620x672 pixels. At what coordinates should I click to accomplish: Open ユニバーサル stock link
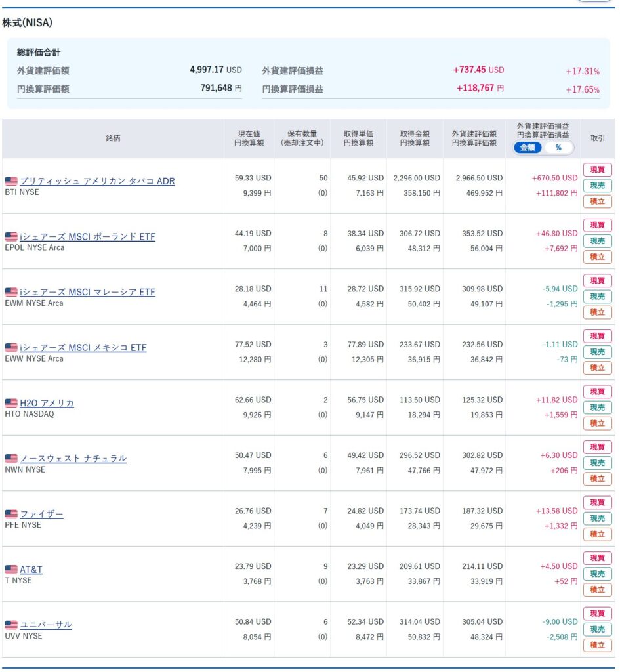coord(46,625)
